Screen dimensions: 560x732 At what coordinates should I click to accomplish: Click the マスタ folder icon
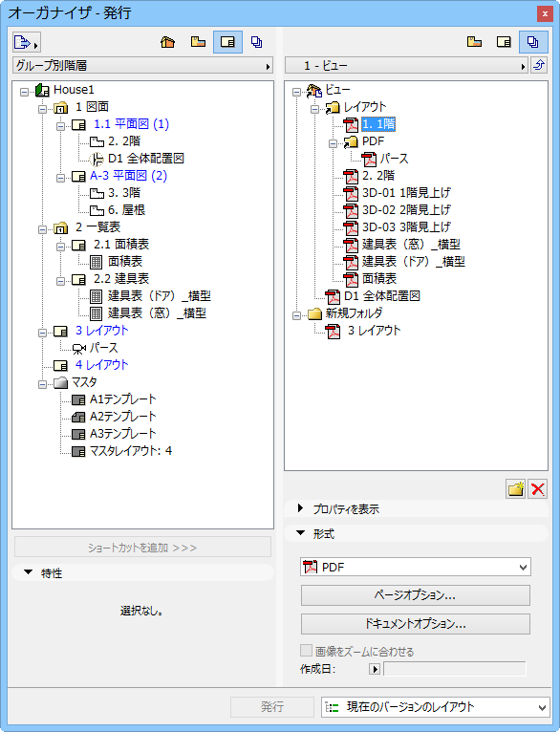[x=60, y=383]
